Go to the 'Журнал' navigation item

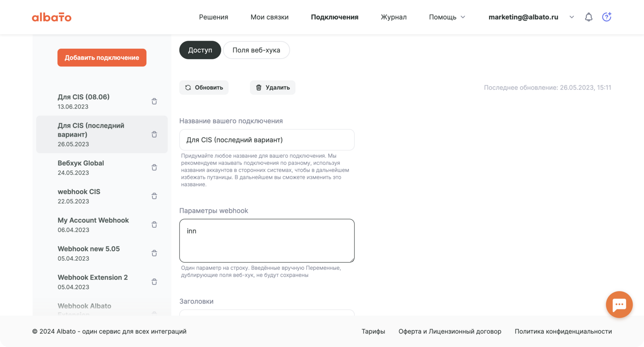click(393, 17)
